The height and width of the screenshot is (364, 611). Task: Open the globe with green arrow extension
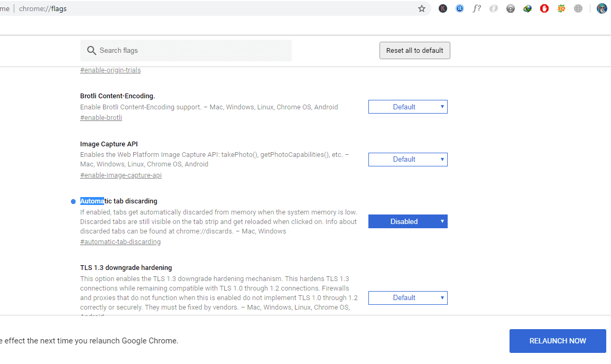[x=527, y=8]
